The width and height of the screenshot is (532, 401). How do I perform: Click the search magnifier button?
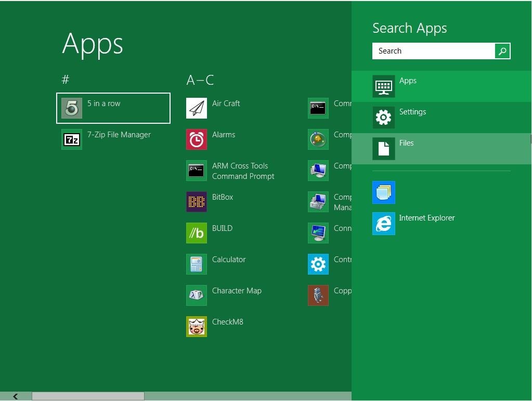click(x=501, y=51)
